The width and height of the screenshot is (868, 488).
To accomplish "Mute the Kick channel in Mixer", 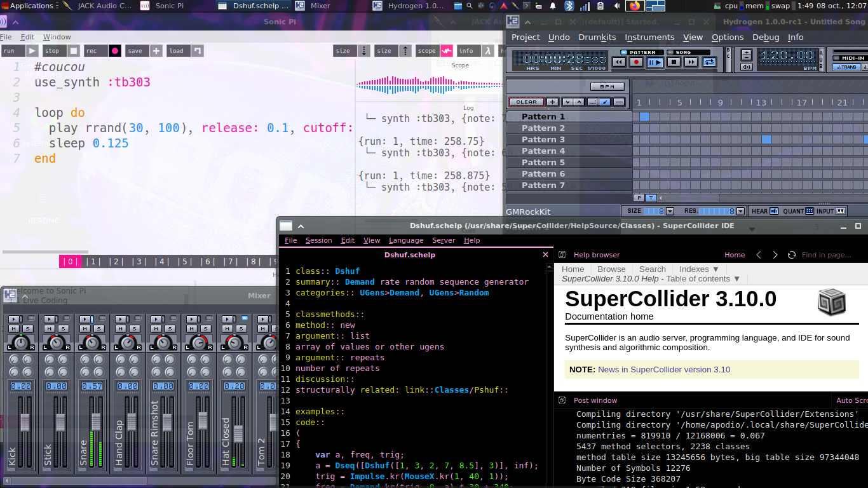I will [13, 329].
